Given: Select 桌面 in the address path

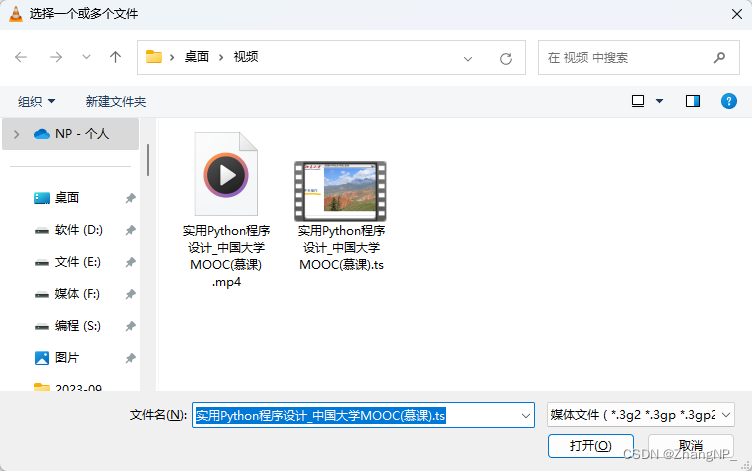Looking at the screenshot, I should (x=197, y=57).
